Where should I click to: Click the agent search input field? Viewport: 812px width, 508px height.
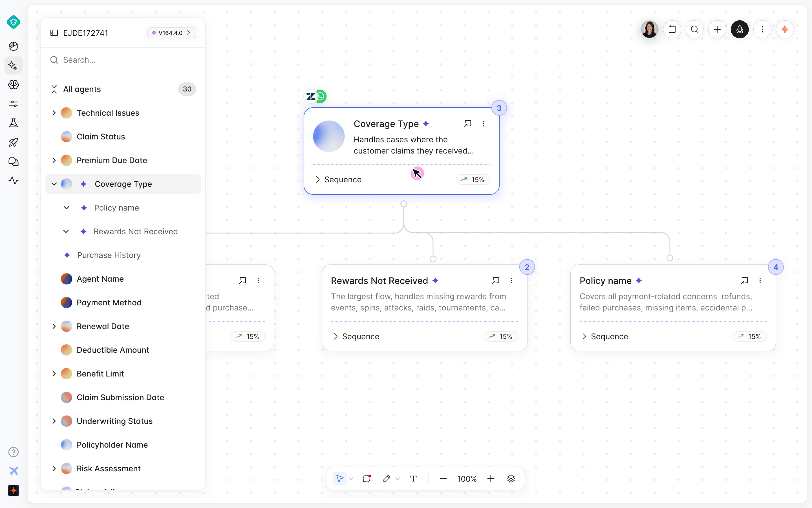coord(123,60)
